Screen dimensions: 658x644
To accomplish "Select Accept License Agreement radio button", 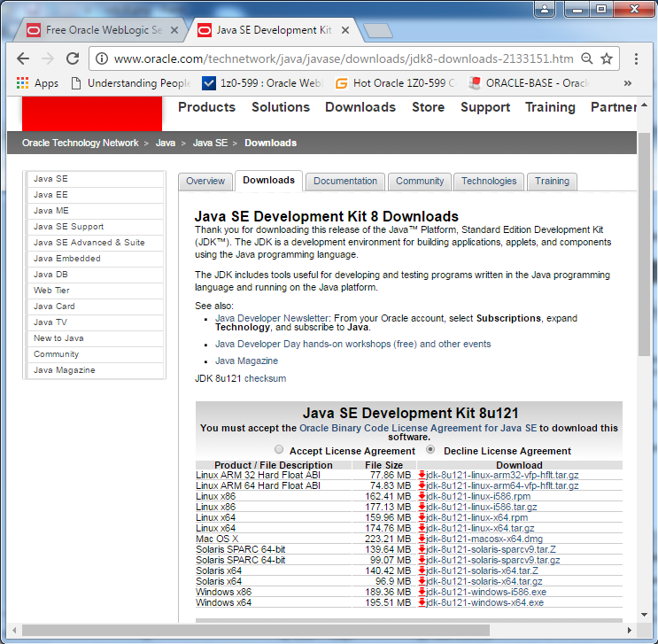I will (279, 450).
